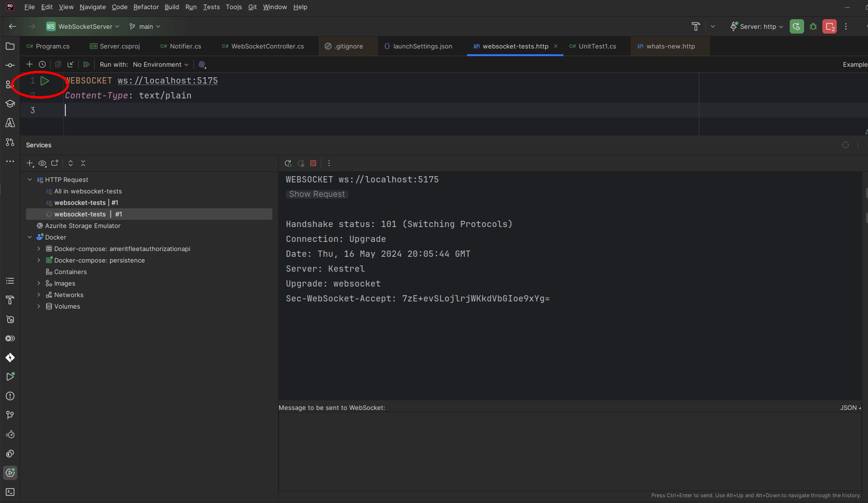868x503 pixels.
Task: Click the import arrow icon in HTTP toolbar
Action: click(x=71, y=64)
